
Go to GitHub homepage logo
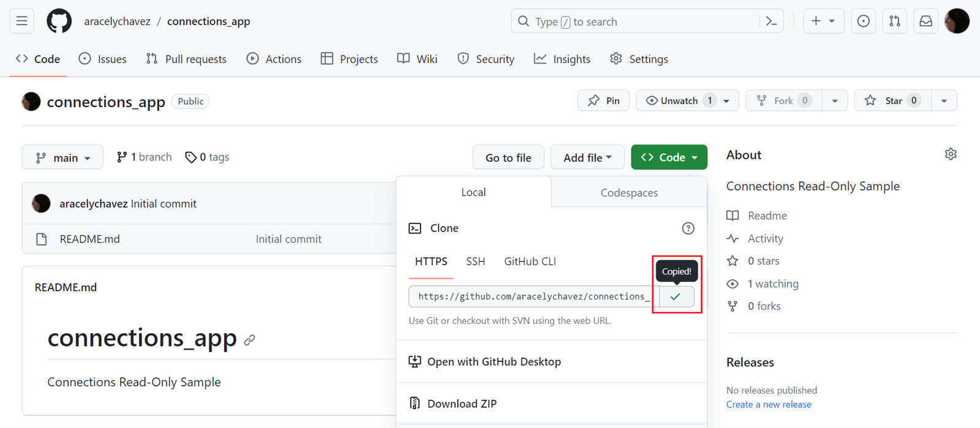(59, 21)
